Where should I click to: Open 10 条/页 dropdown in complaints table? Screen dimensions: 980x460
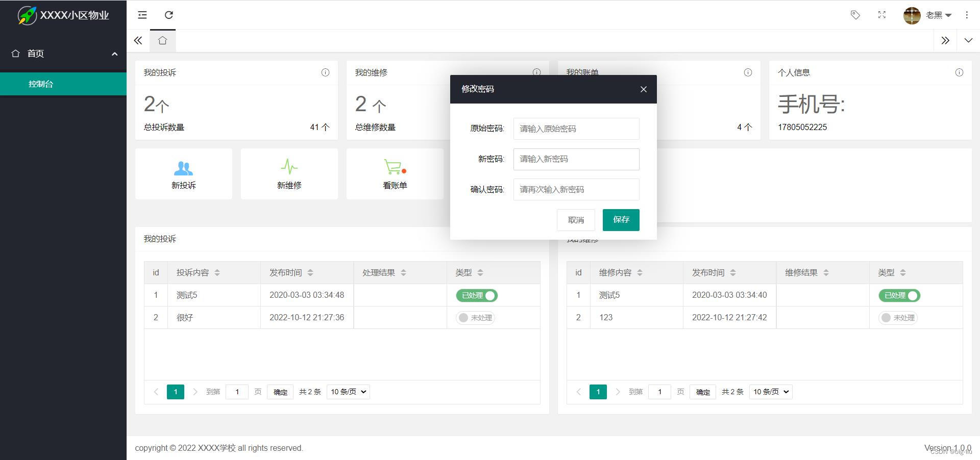pyautogui.click(x=348, y=392)
